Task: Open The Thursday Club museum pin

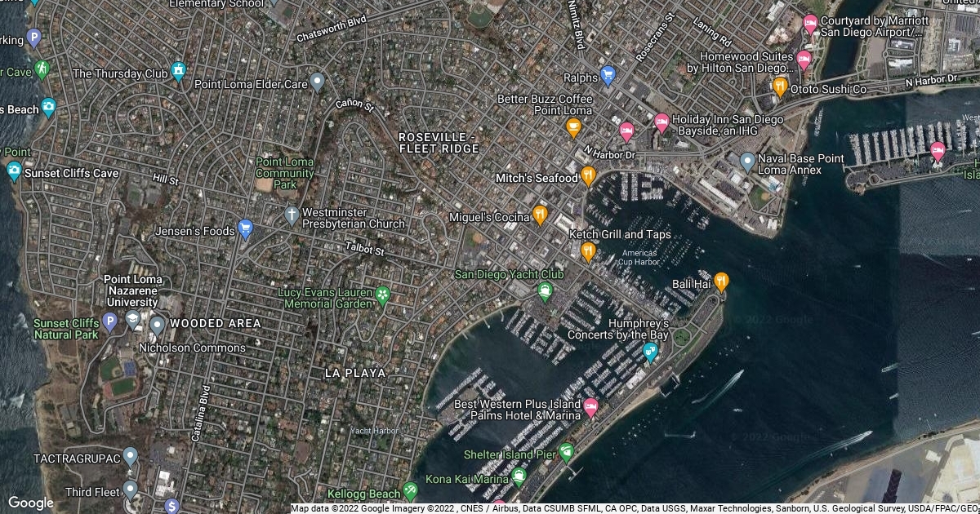Action: [x=178, y=72]
